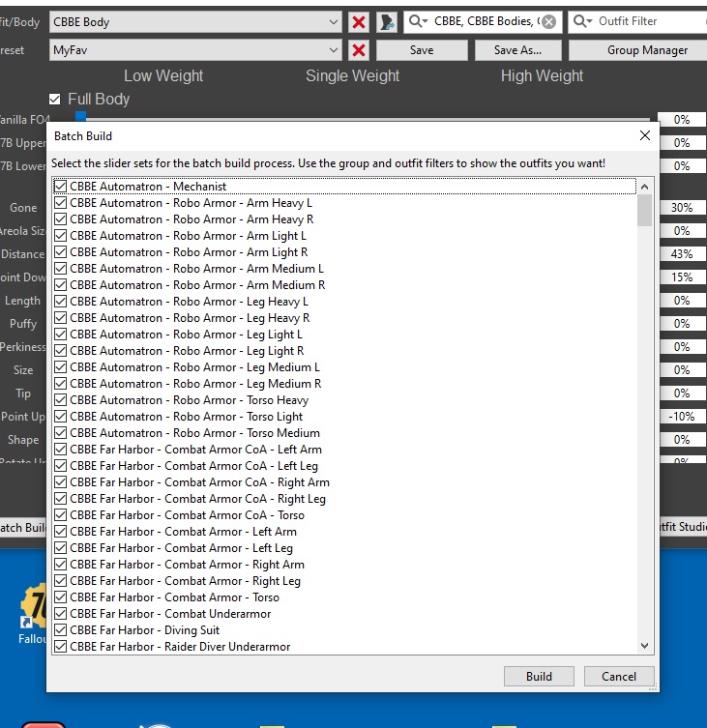
Task: Open the CBBE Body outfit dropdown
Action: coord(335,21)
